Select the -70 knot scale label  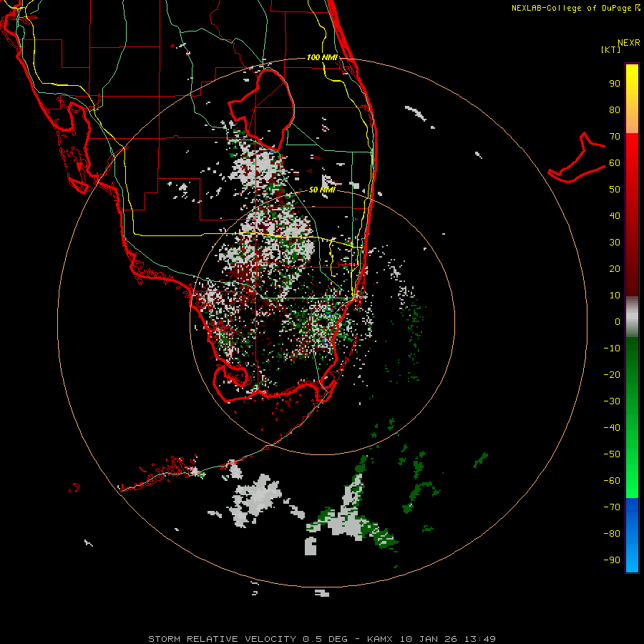[x=612, y=507]
